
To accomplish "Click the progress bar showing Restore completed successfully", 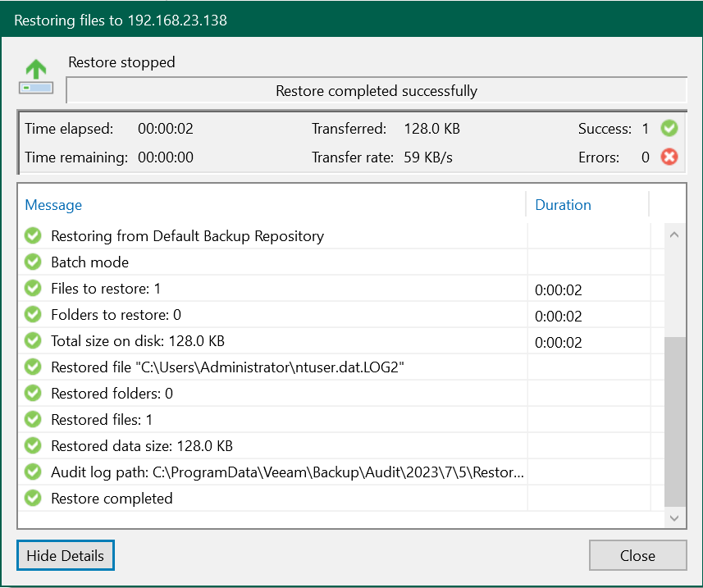I will tap(377, 90).
